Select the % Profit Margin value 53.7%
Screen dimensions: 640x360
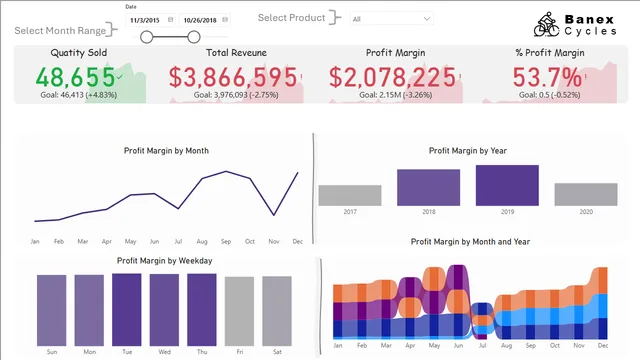tap(547, 77)
